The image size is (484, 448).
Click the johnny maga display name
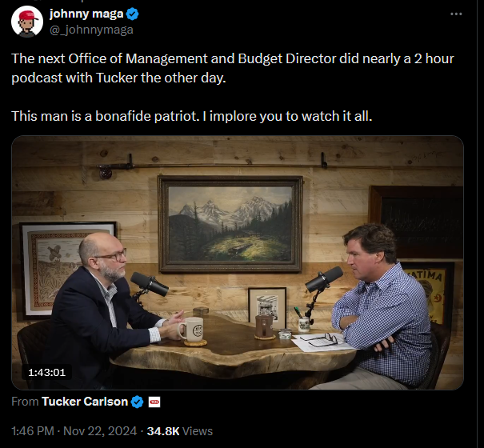[x=86, y=14]
